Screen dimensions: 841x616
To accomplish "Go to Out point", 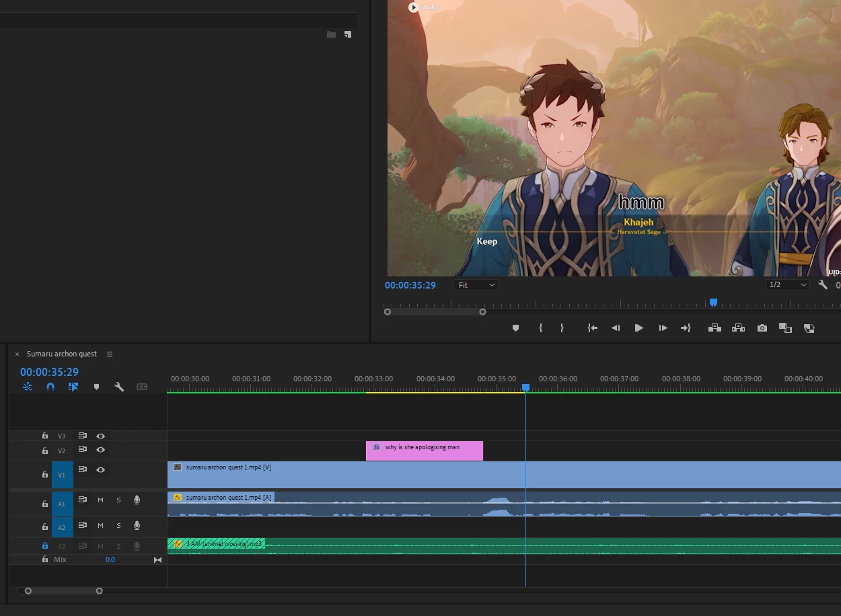I will point(686,328).
